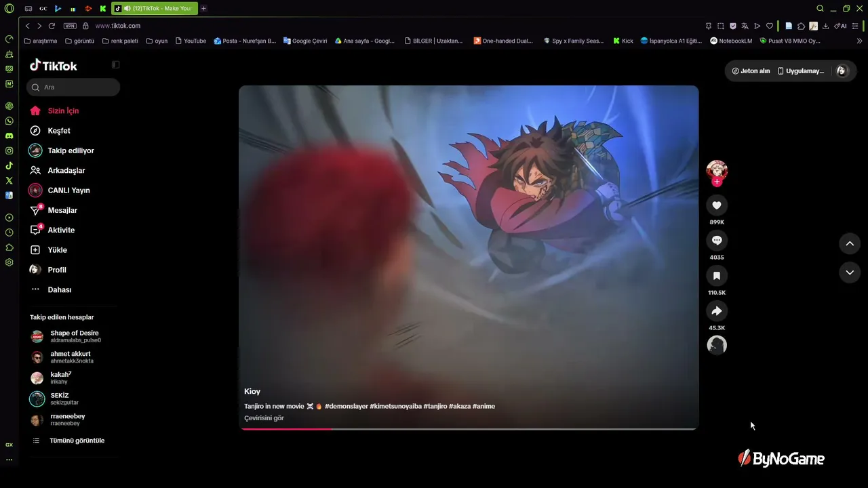The width and height of the screenshot is (868, 488).
Task: Open the NotebookLM bookmark
Action: pyautogui.click(x=731, y=41)
